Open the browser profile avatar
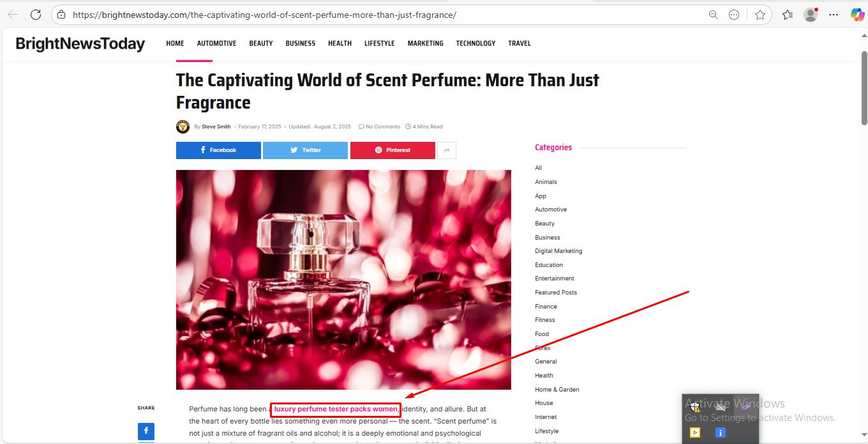This screenshot has width=868, height=444. [811, 15]
